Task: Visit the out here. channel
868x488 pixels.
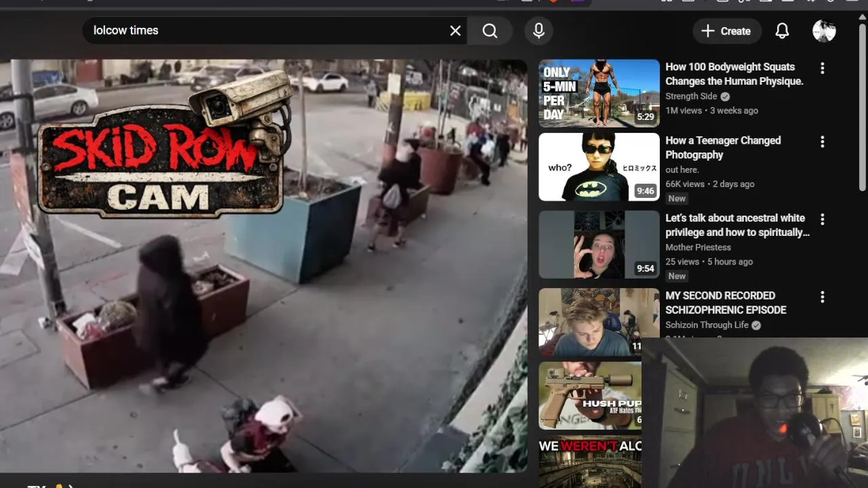Action: [x=682, y=170]
